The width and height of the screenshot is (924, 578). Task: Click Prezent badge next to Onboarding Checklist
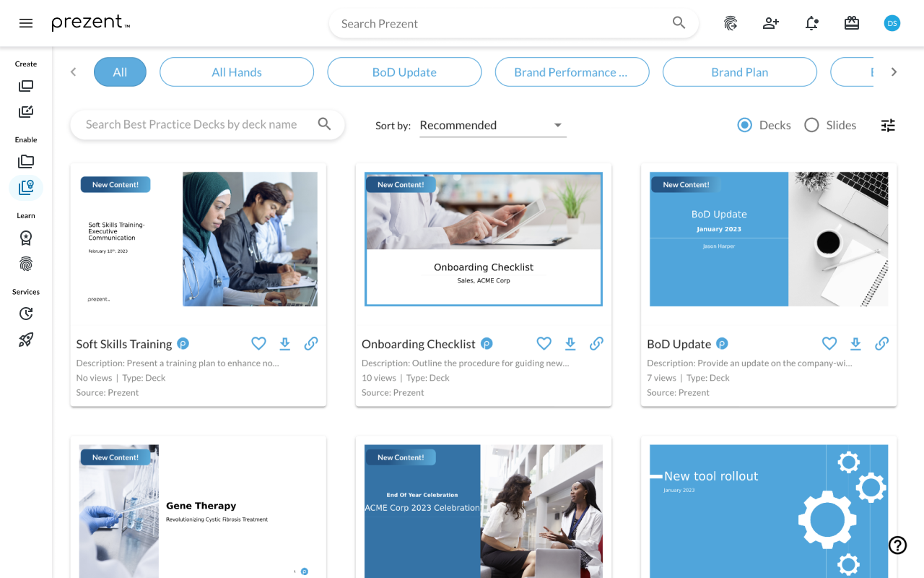tap(487, 344)
